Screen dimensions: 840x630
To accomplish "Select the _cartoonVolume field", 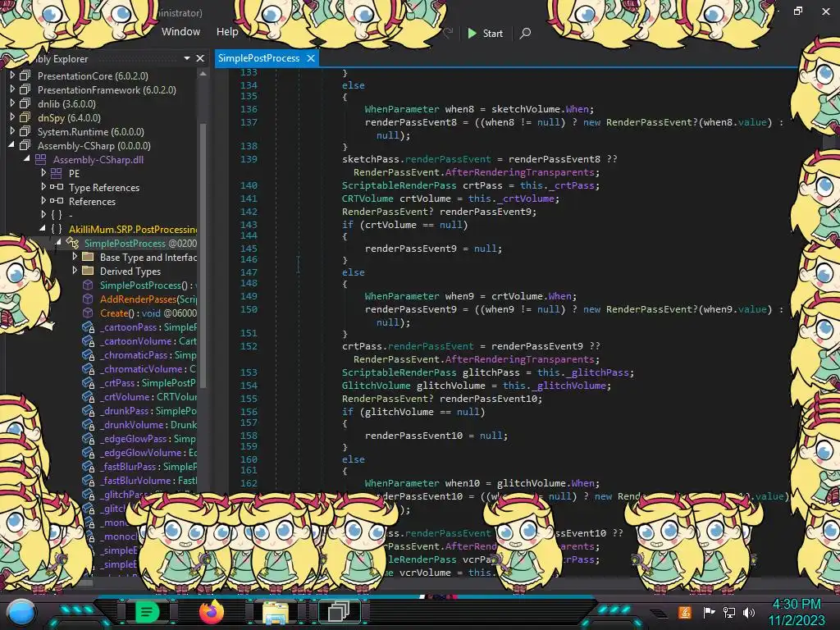I will tap(148, 340).
